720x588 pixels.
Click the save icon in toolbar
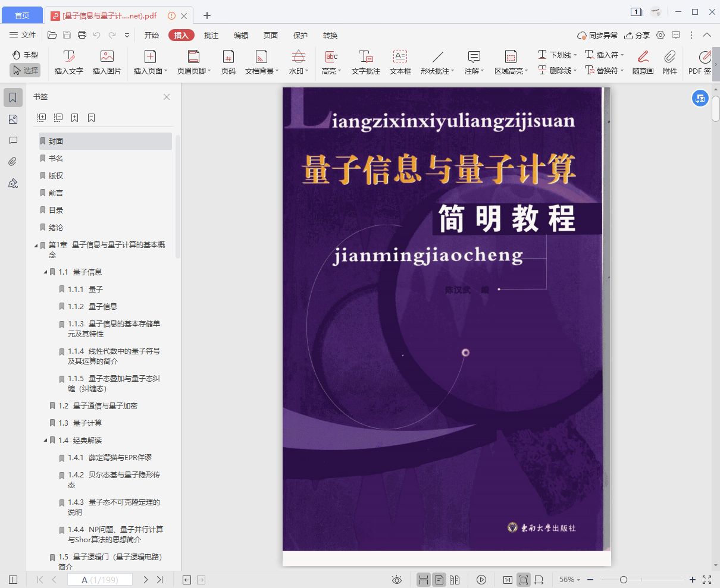click(67, 35)
